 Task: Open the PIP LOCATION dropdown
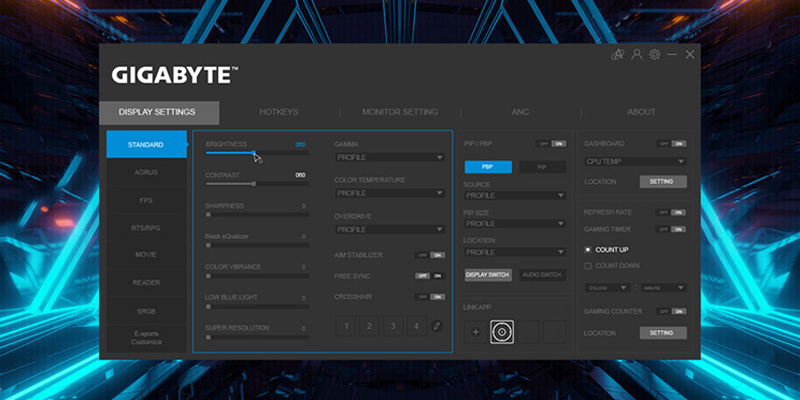pos(515,253)
